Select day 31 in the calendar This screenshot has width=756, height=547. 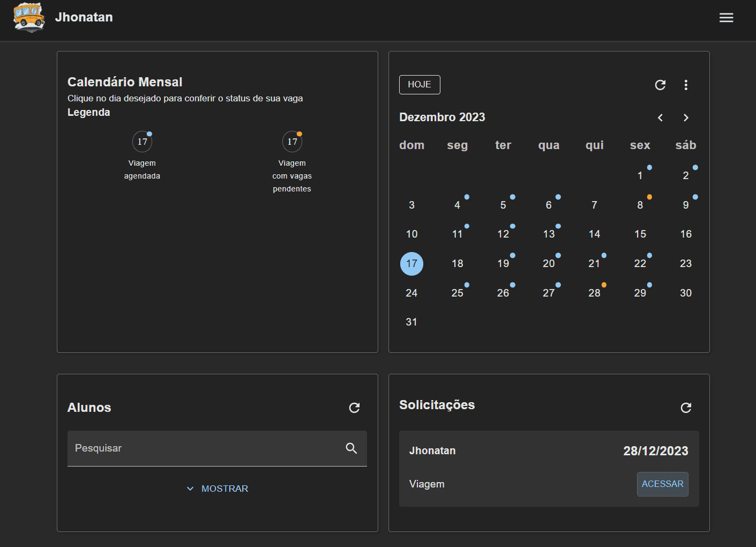pyautogui.click(x=411, y=322)
